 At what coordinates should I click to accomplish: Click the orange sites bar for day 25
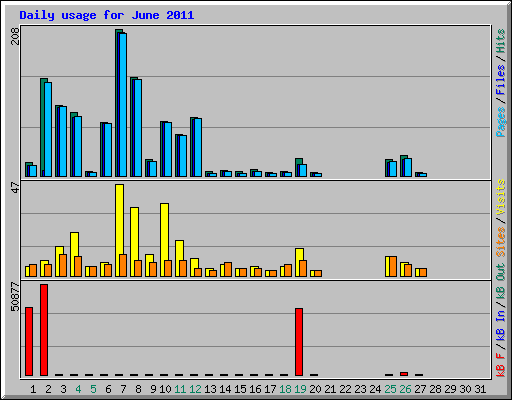click(393, 266)
